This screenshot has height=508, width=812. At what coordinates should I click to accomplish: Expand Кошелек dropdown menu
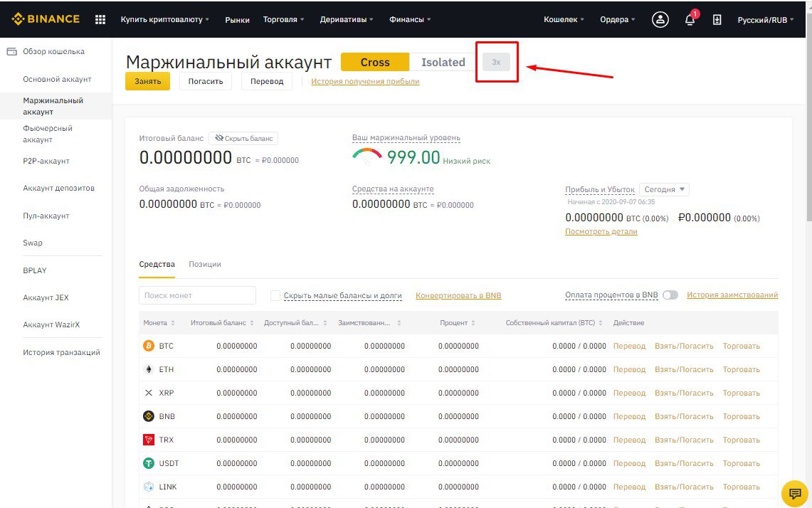coord(564,20)
